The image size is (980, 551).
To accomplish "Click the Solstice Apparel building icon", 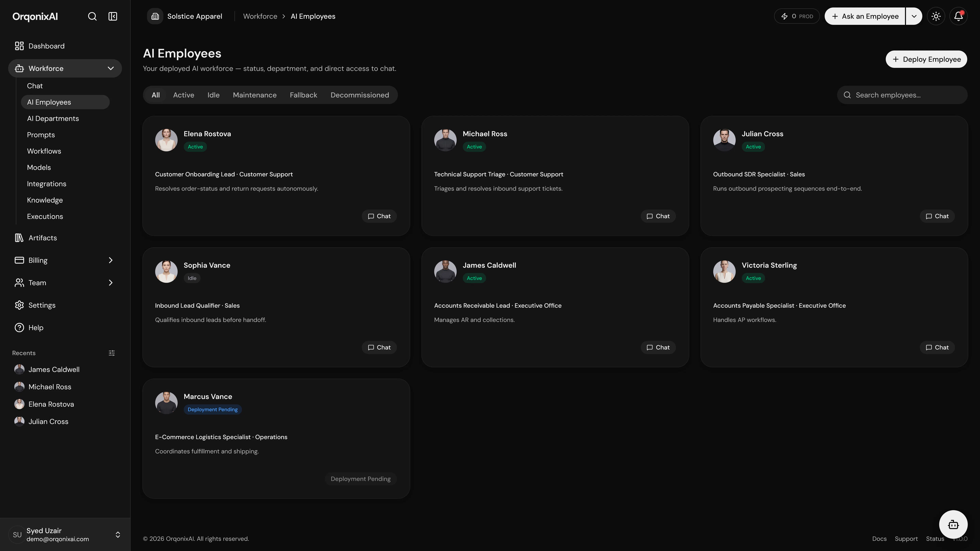I will coord(155,16).
